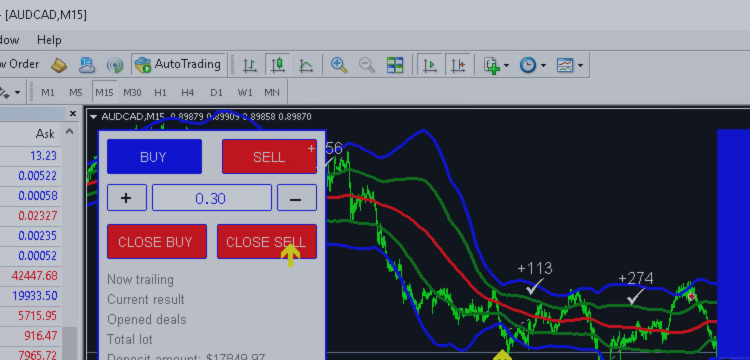Click the Ask column header
This screenshot has width=750, height=360.
pos(45,134)
